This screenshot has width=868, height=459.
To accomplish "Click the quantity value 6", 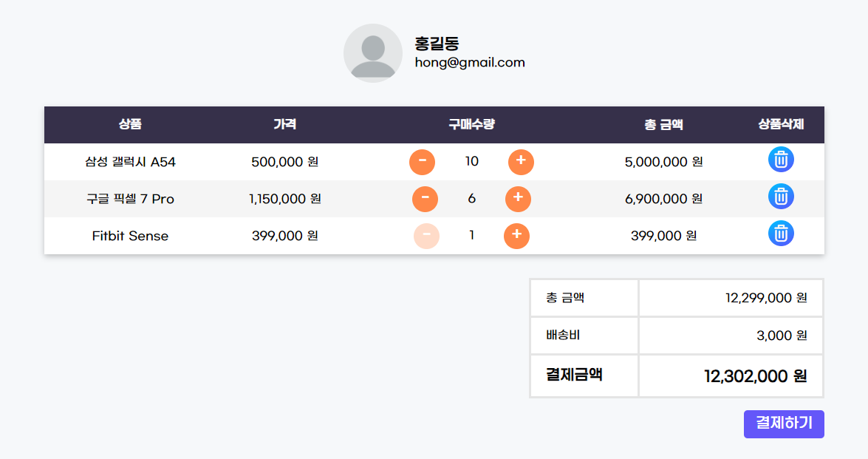I will tap(471, 198).
